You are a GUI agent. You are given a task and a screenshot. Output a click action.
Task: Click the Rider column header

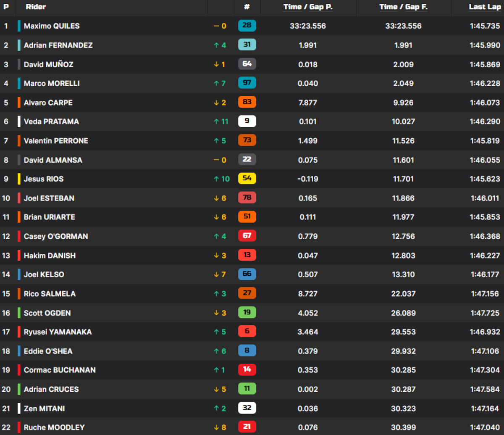click(36, 7)
